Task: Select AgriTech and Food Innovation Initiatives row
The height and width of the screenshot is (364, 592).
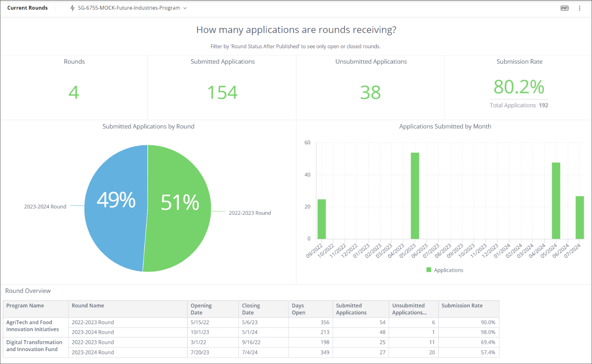Action: 33,326
